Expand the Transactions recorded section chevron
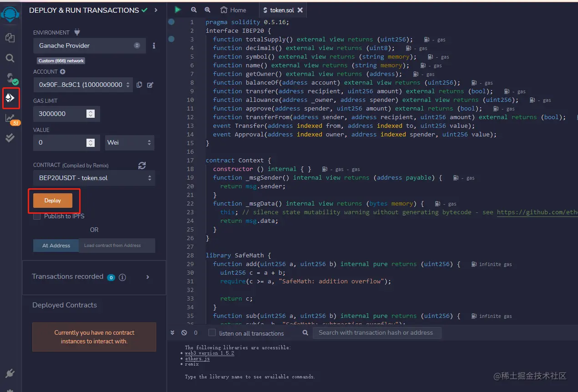The height and width of the screenshot is (392, 578). click(147, 277)
